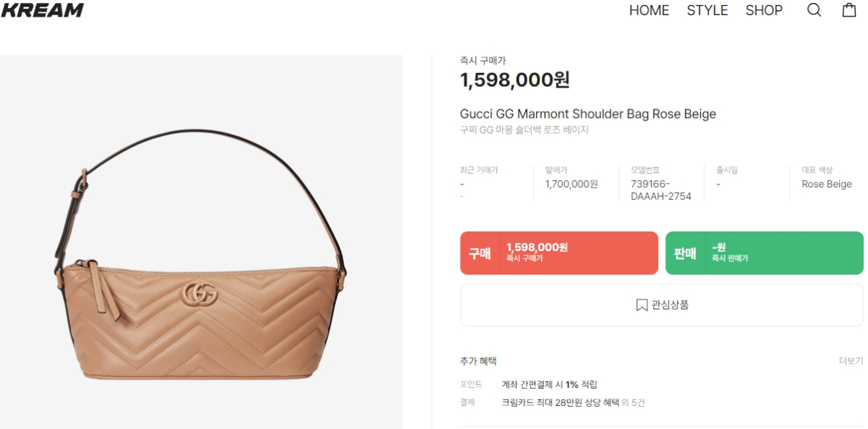This screenshot has width=868, height=429.
Task: Click the KREAM logo
Action: point(42,10)
